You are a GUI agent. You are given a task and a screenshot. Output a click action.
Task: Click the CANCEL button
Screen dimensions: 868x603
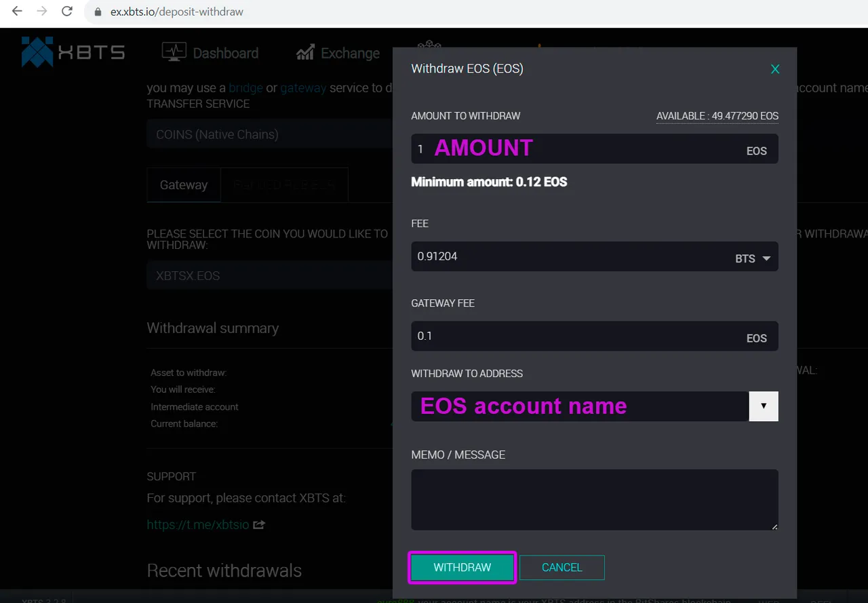[x=562, y=568]
